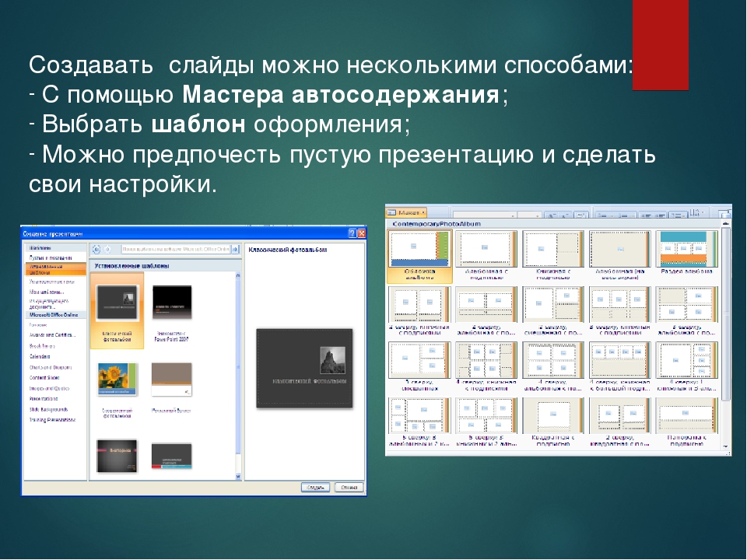Pick the 'Знакомство с PowerPoint 2007' template

click(172, 303)
